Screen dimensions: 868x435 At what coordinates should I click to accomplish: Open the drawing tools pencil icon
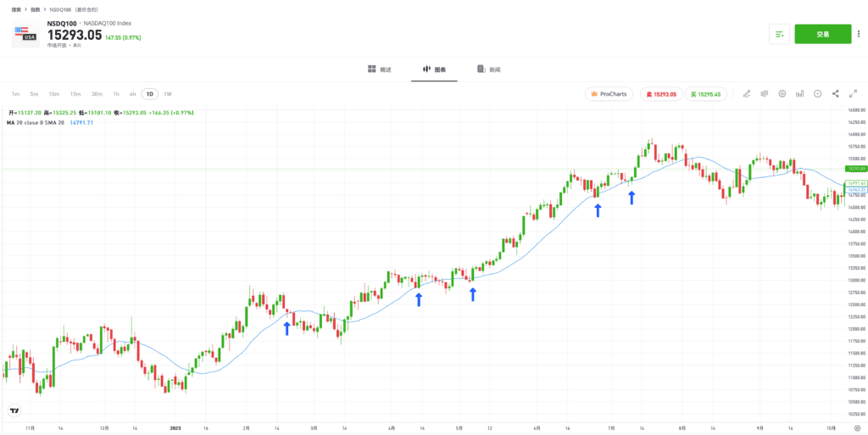(747, 94)
